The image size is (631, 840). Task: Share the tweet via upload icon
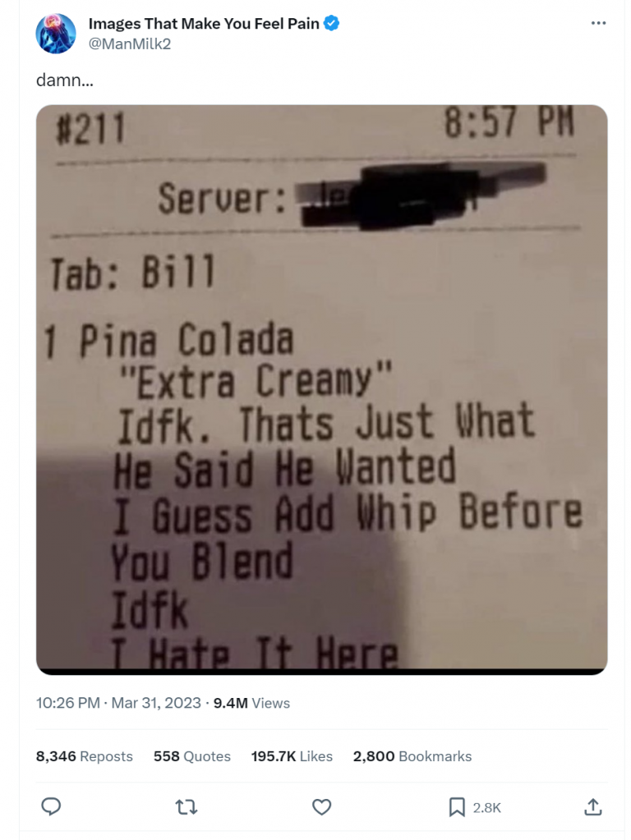[594, 808]
